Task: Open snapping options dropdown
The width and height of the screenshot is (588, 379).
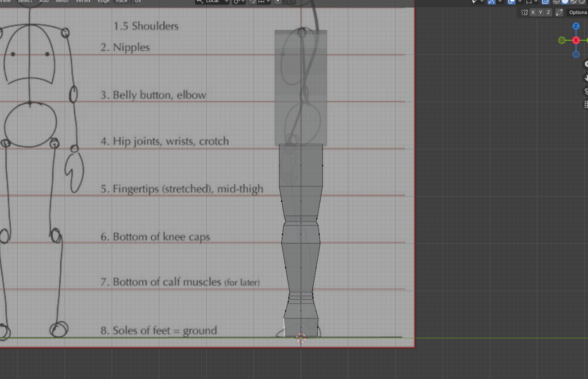Action: [264, 1]
